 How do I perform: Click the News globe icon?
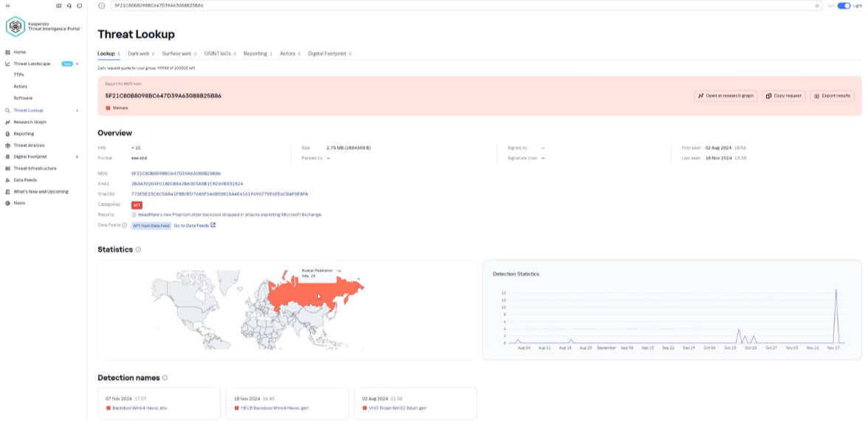pyautogui.click(x=7, y=203)
